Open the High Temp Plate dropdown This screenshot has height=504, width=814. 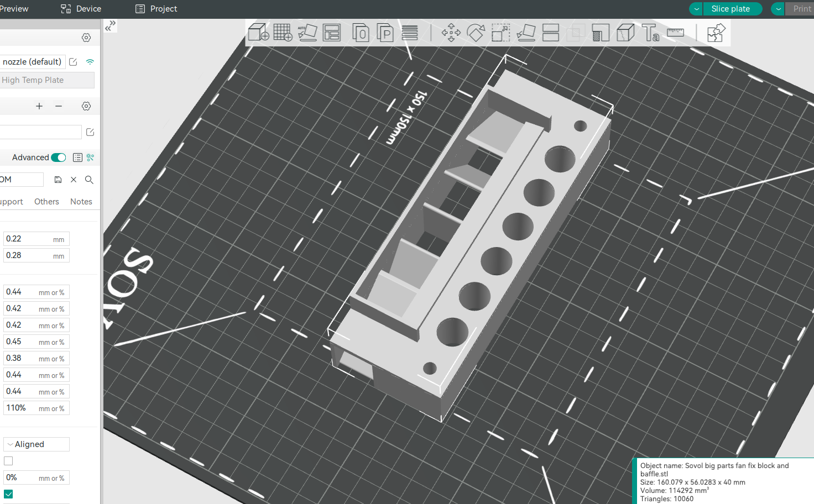pyautogui.click(x=46, y=80)
